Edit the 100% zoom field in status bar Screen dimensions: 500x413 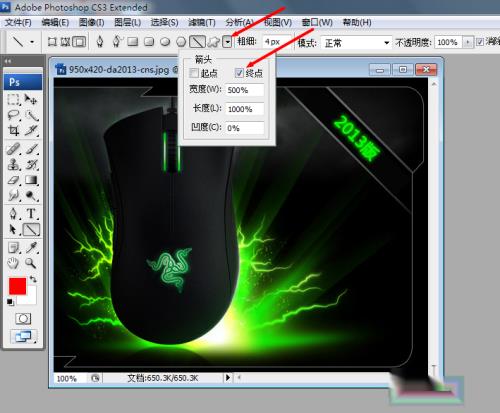click(x=71, y=378)
